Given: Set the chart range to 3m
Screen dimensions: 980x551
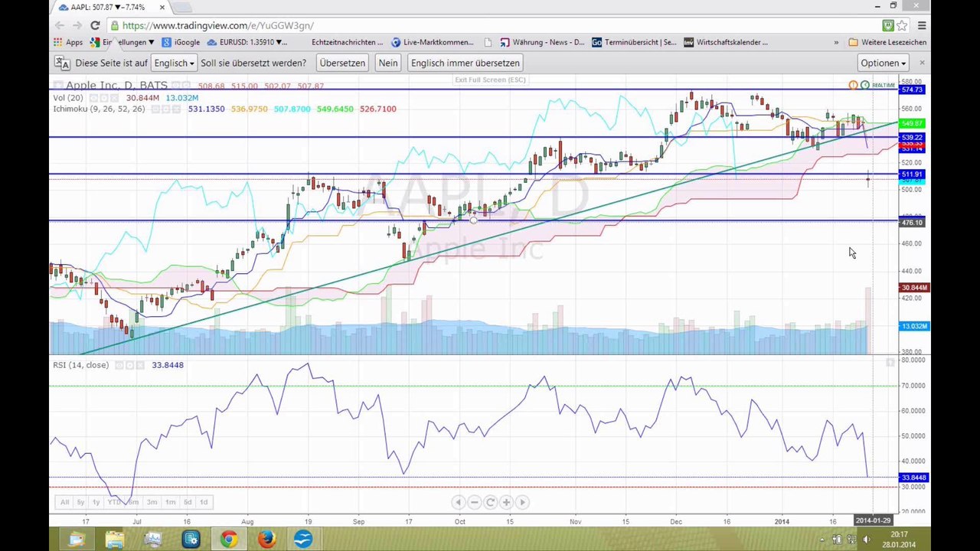Looking at the screenshot, I should point(152,502).
